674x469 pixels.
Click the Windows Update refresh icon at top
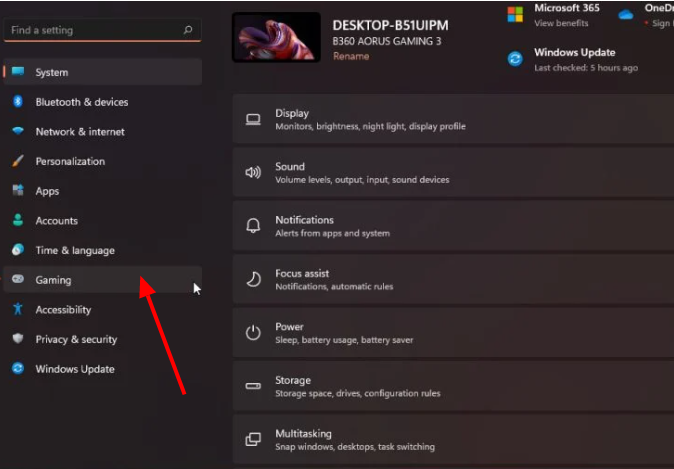pyautogui.click(x=515, y=59)
